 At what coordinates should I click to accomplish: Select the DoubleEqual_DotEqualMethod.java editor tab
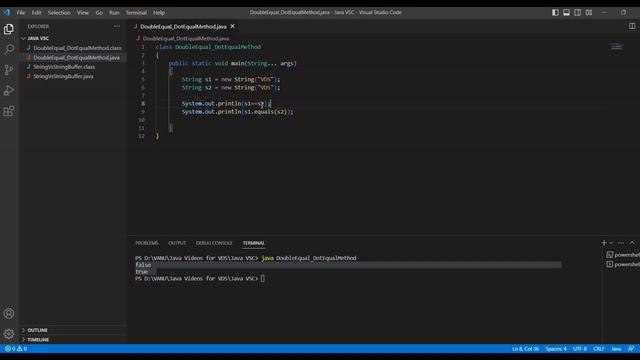click(x=183, y=26)
